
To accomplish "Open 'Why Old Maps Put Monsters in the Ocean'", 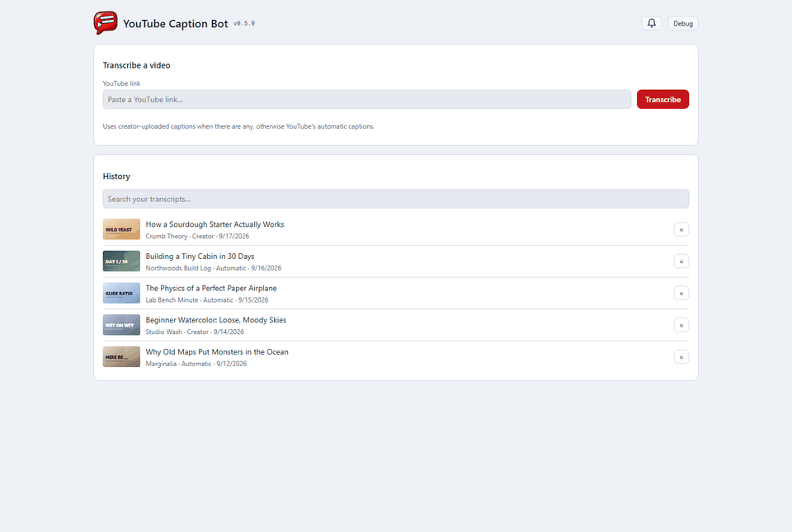I will pyautogui.click(x=217, y=352).
